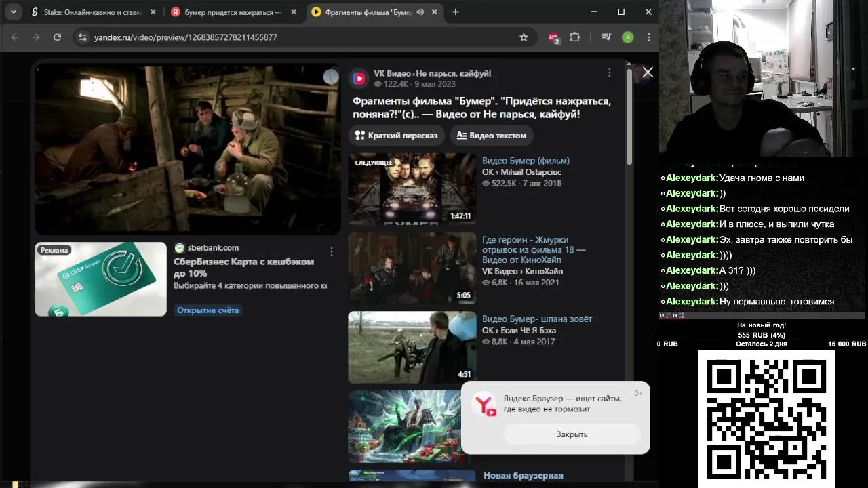Open the red extension with badge 2

pyautogui.click(x=554, y=38)
